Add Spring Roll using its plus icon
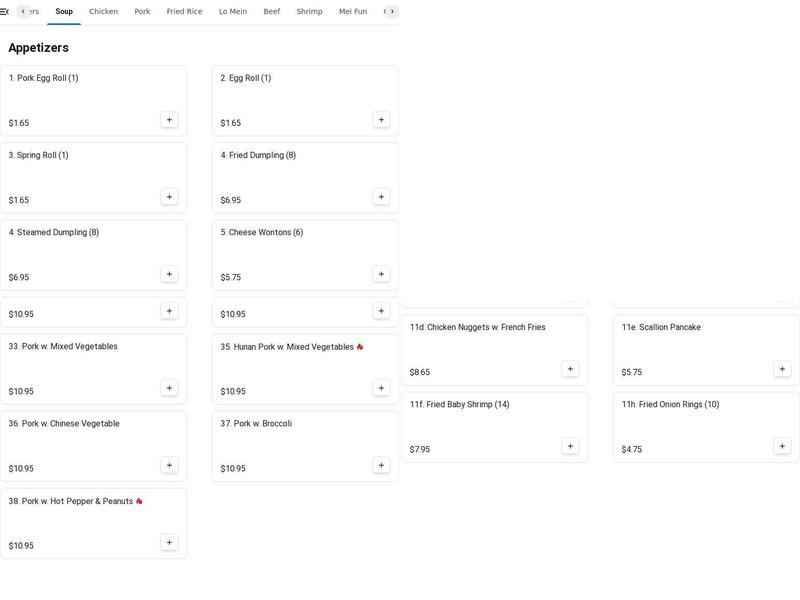This screenshot has height=600, width=800. [x=169, y=196]
